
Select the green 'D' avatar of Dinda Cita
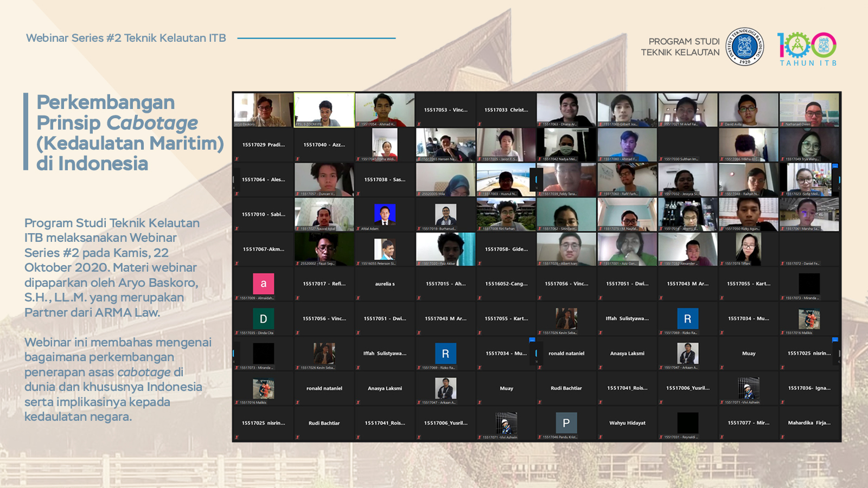coord(264,318)
